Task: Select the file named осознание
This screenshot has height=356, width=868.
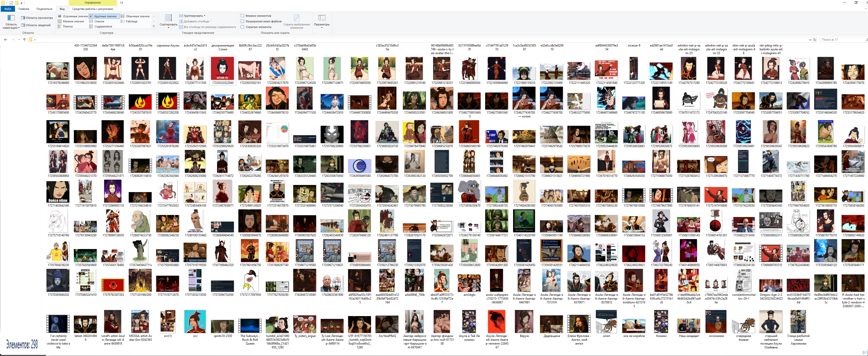Action: [x=716, y=324]
